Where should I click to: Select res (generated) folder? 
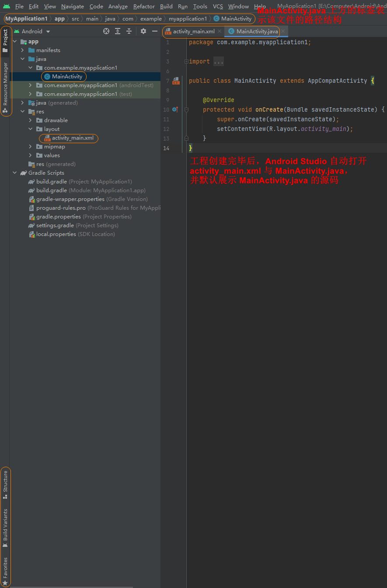52,164
